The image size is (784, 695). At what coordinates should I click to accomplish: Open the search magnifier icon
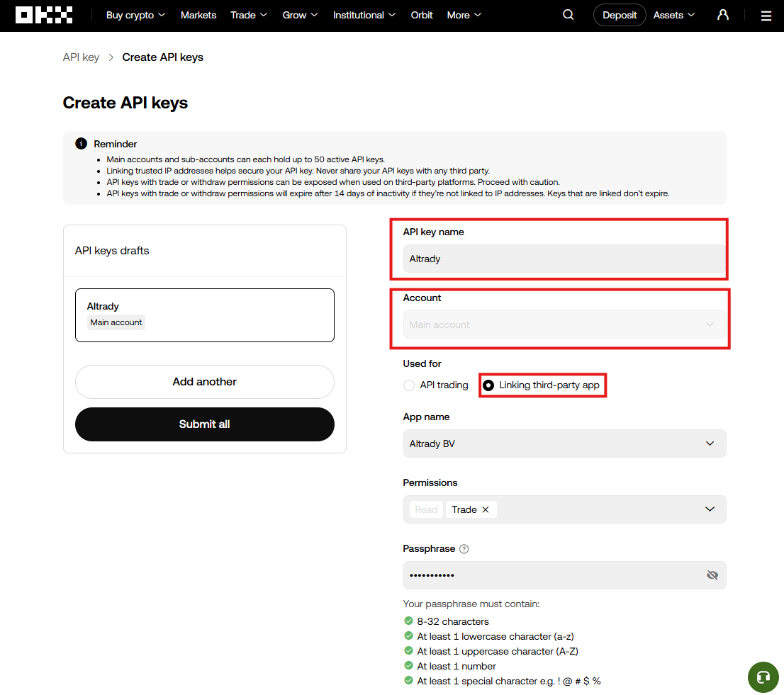pyautogui.click(x=568, y=15)
